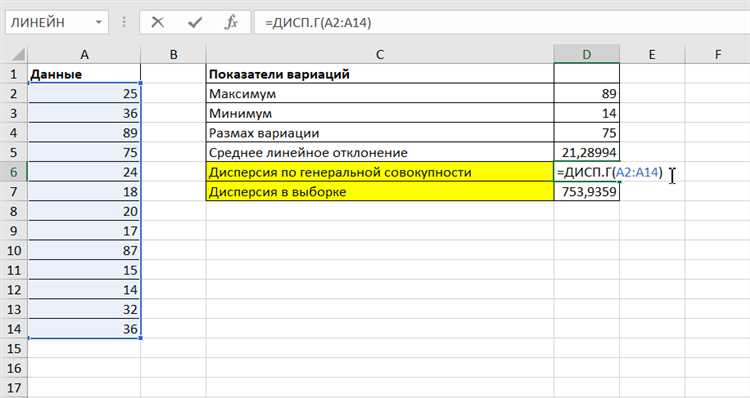Open the Name Box dropdown arrow
The height and width of the screenshot is (398, 750).
point(99,22)
